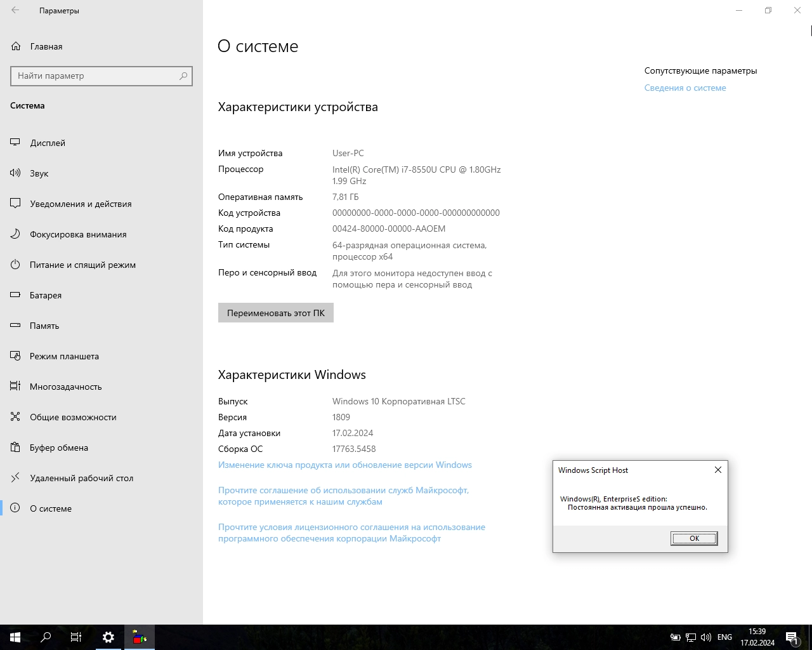This screenshot has width=812, height=650.
Task: Click the Общие возможности icon
Action: coord(15,417)
